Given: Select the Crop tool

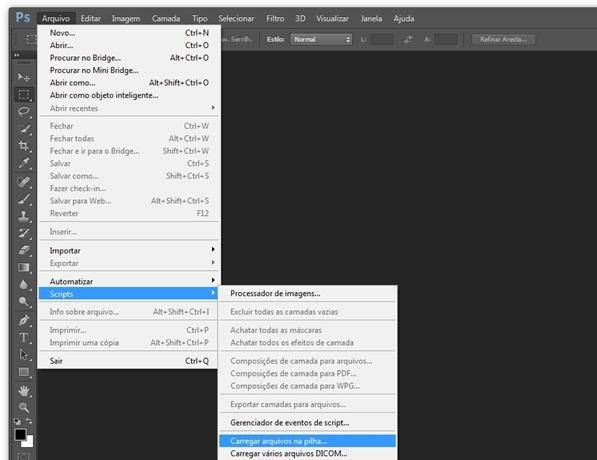Looking at the screenshot, I should pos(24,145).
